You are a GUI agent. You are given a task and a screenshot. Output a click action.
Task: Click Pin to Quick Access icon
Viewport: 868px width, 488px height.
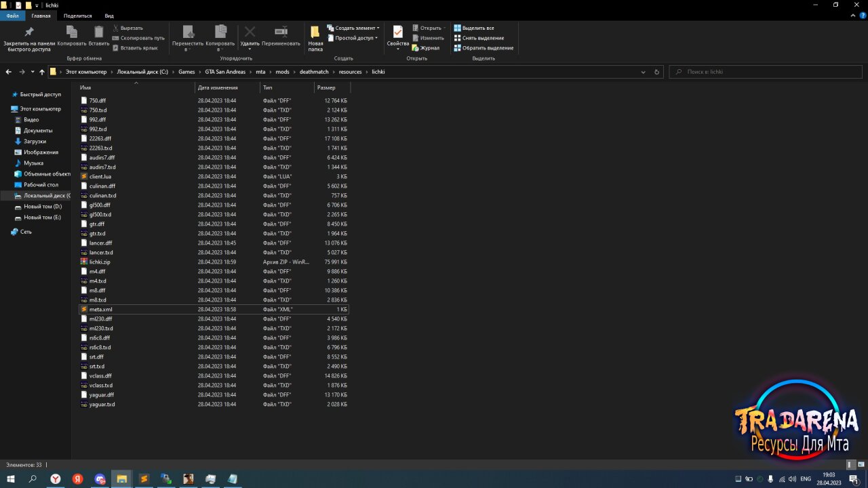tap(29, 38)
